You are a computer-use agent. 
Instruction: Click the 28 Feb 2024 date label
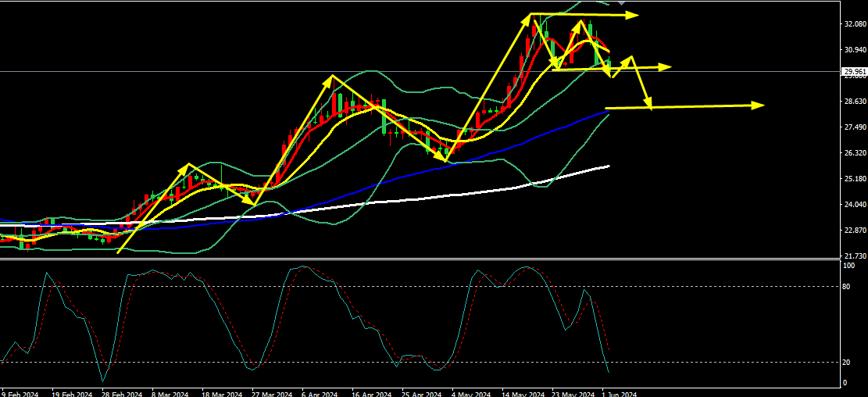[122, 394]
